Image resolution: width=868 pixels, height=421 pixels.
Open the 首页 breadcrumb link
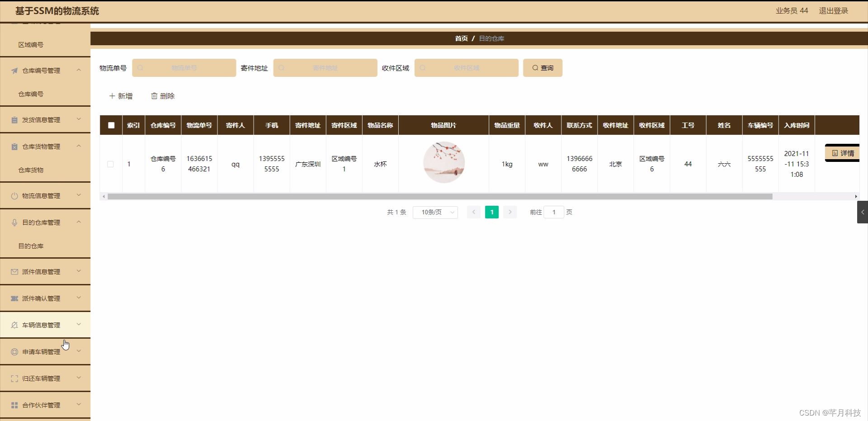coord(461,38)
